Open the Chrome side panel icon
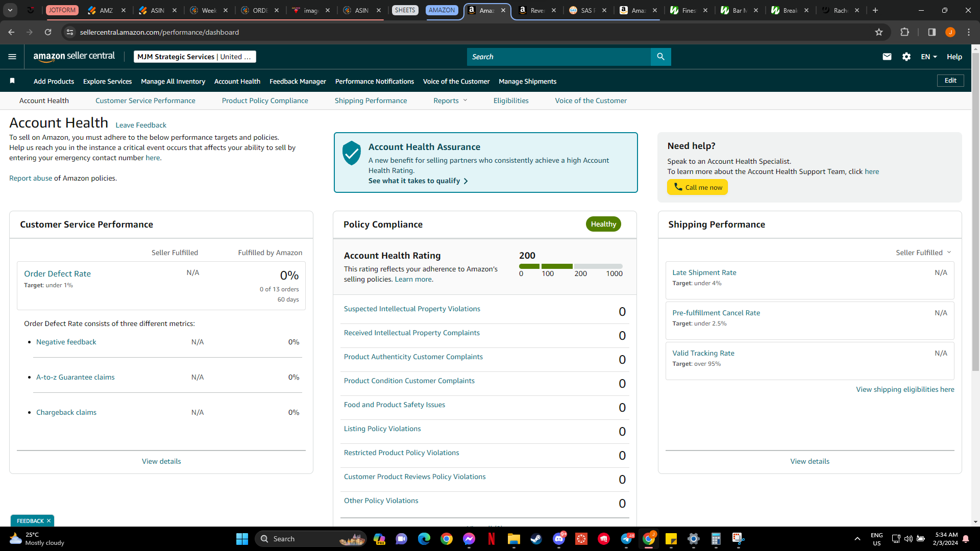 [932, 32]
